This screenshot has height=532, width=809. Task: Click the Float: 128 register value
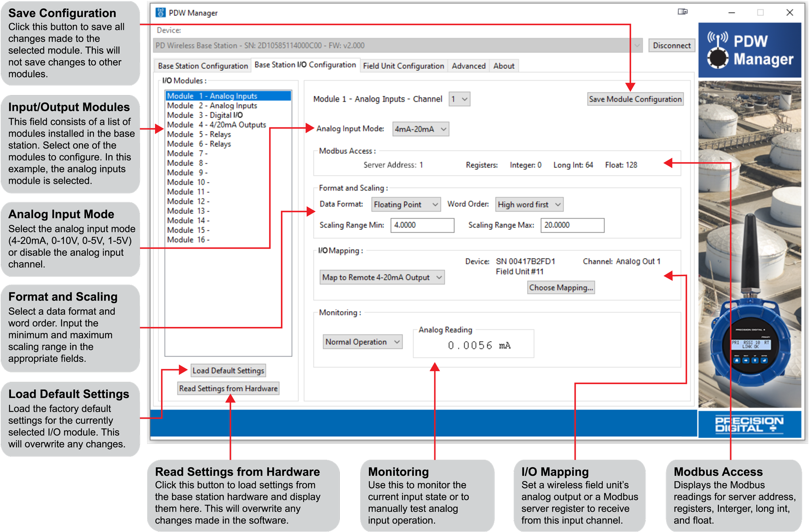[621, 165]
